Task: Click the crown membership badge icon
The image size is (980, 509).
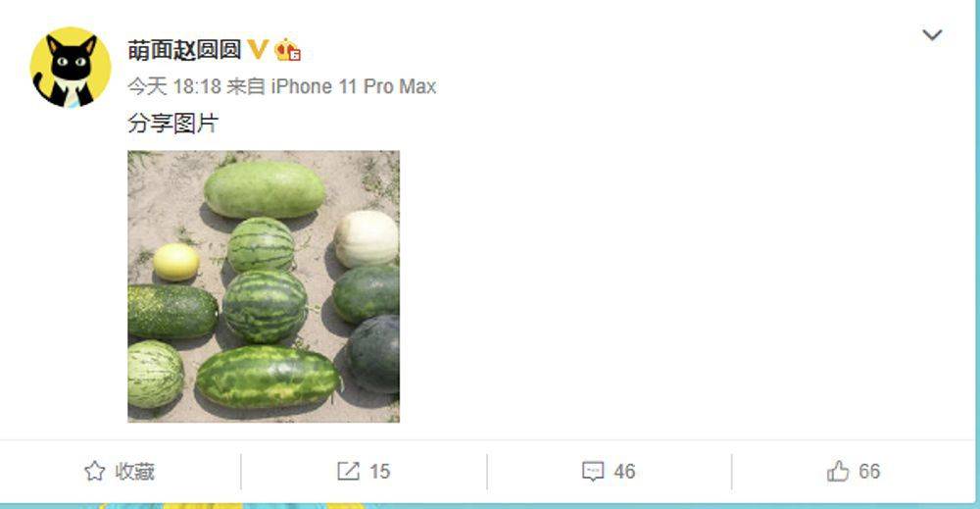Action: 287,49
